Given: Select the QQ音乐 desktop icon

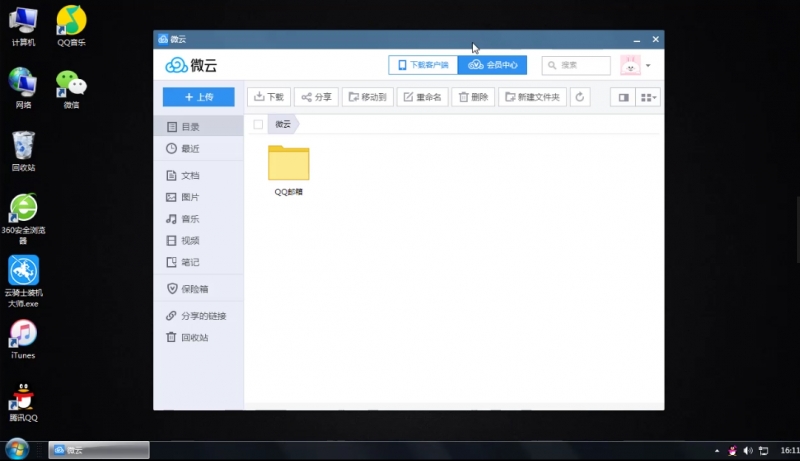Looking at the screenshot, I should pos(71,26).
